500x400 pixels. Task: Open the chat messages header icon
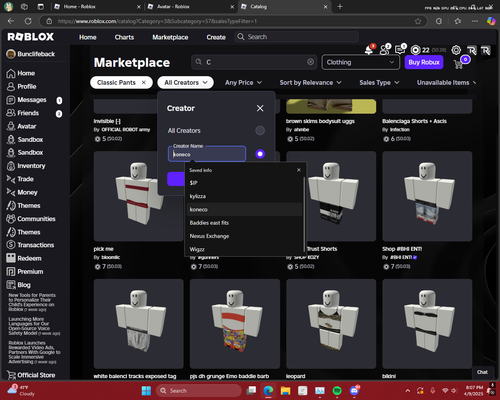click(x=400, y=50)
